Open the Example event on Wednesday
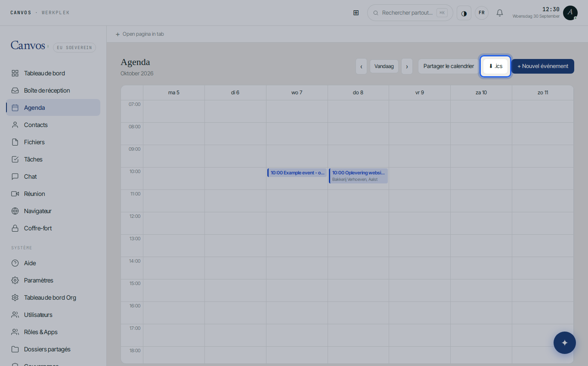 point(297,173)
